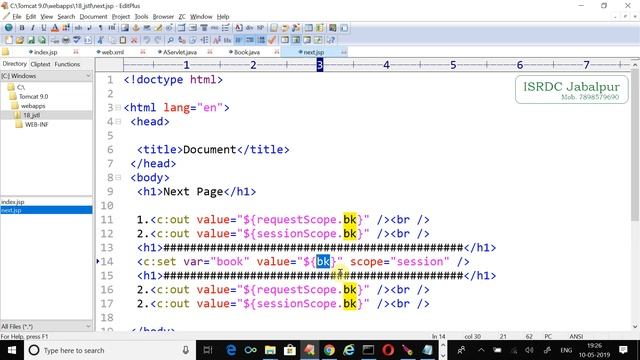The width and height of the screenshot is (640, 360).
Task: Insert span tag SP icon
Action: (260, 28)
